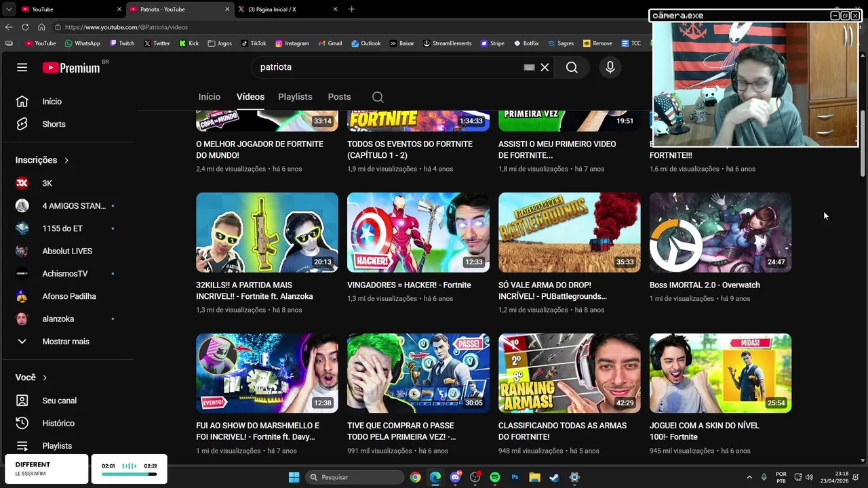Open CLASSIFICANDO TODAS AS ARMAS thumbnail

(x=570, y=373)
